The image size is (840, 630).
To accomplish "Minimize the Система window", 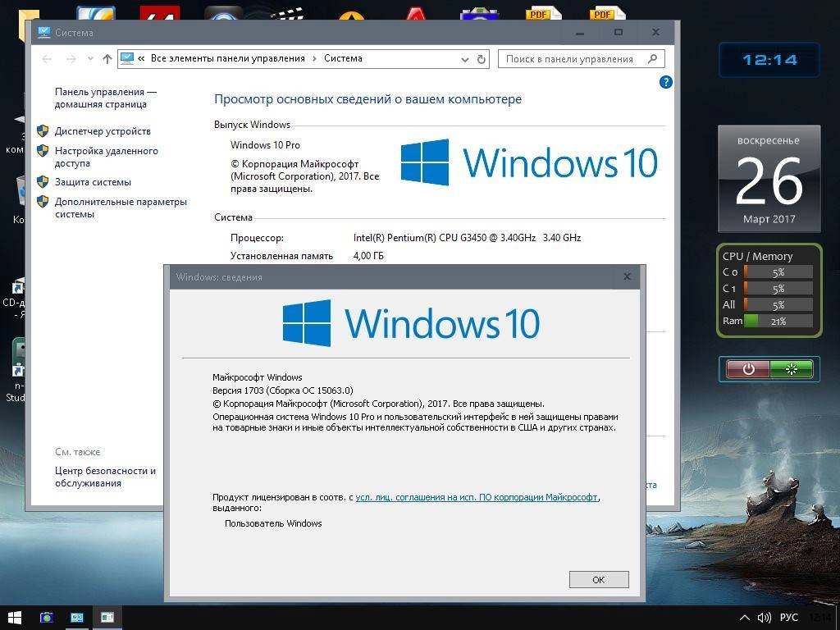I will [x=580, y=33].
